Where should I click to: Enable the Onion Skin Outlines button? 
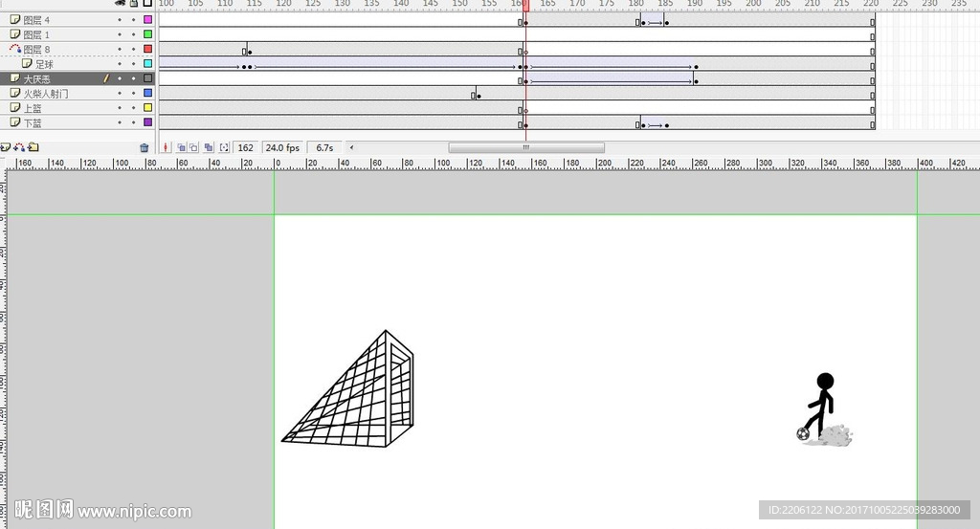coord(193,147)
